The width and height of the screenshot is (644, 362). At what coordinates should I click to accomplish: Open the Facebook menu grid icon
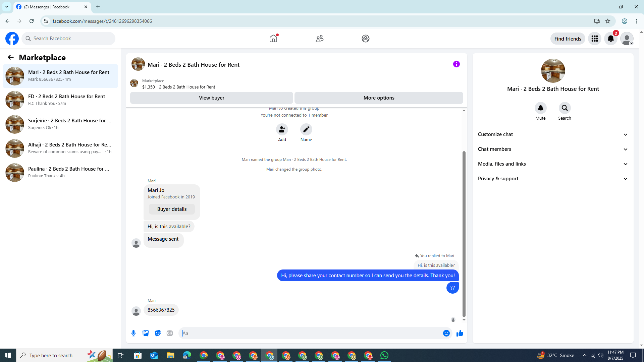(x=594, y=39)
